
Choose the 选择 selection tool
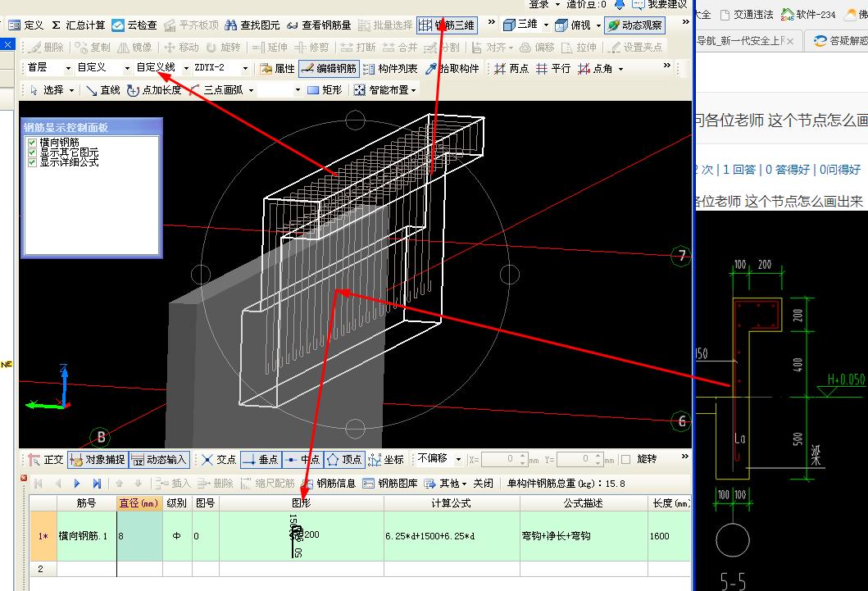coord(47,90)
